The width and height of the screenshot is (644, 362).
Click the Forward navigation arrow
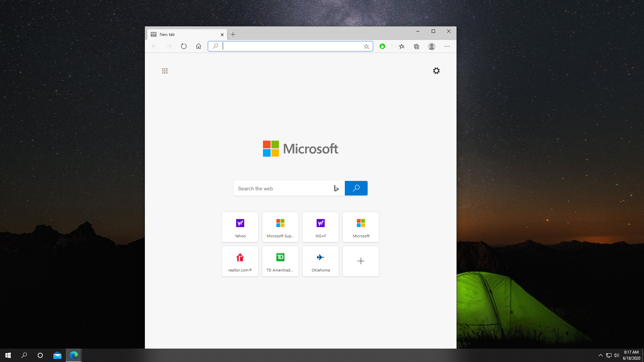(x=169, y=46)
